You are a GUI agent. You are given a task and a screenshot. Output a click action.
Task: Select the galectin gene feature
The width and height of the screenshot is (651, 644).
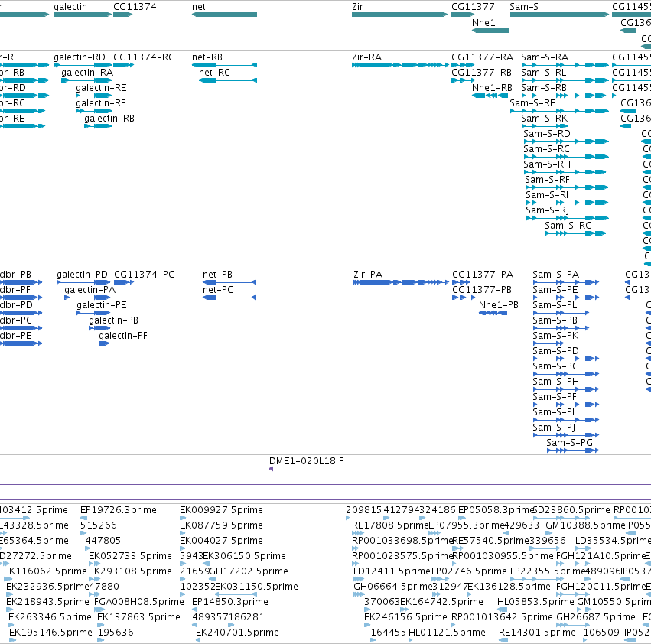pyautogui.click(x=83, y=15)
